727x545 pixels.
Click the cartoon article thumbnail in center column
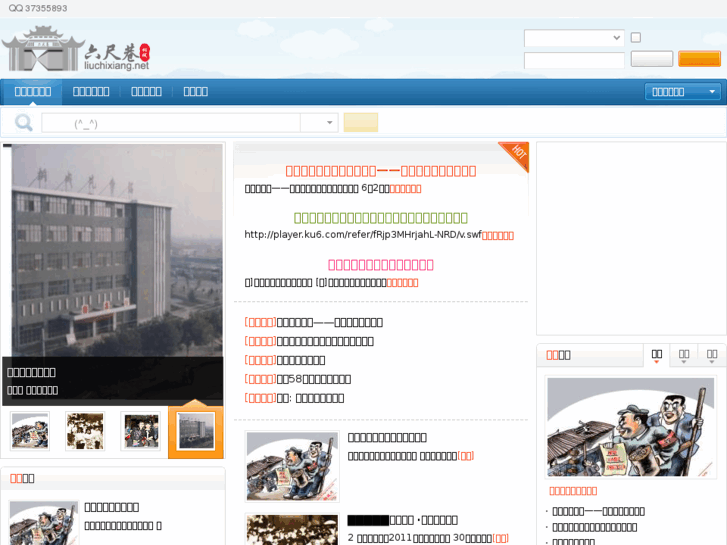[x=292, y=466]
